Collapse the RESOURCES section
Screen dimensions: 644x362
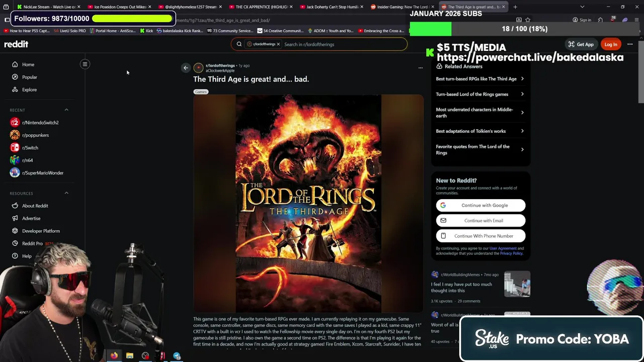coord(66,193)
